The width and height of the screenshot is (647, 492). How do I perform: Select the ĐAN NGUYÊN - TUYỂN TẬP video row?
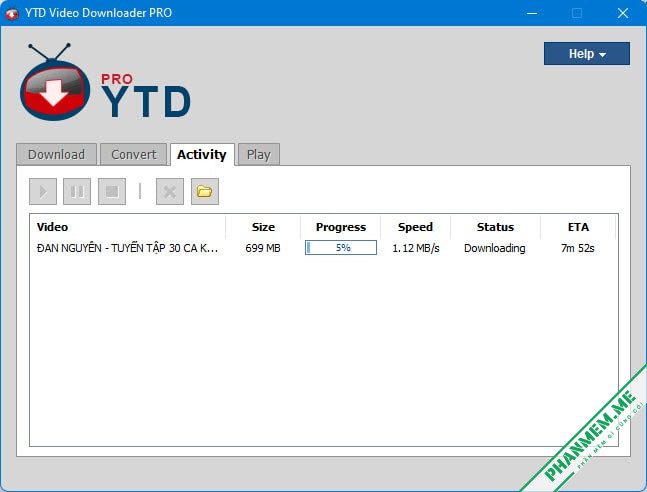click(x=324, y=248)
